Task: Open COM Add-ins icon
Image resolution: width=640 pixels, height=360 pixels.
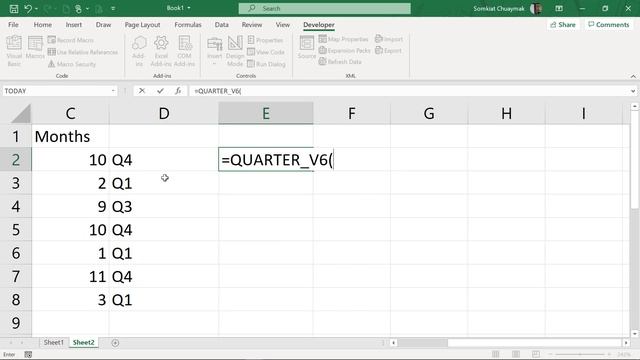Action: (184, 51)
